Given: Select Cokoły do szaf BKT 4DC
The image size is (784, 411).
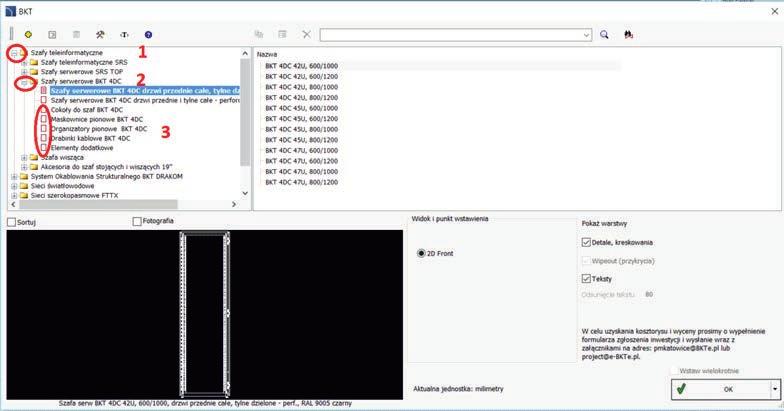Looking at the screenshot, I should [x=86, y=110].
